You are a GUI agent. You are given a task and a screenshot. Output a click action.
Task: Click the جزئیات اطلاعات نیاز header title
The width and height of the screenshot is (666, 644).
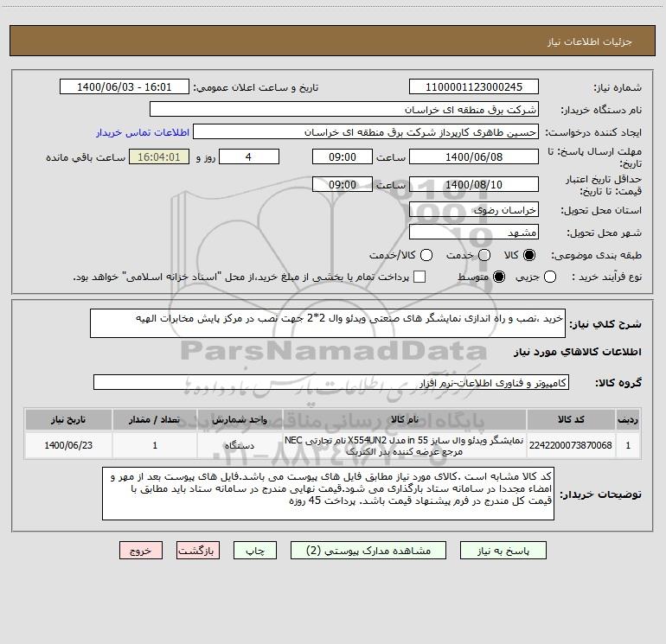[590, 41]
